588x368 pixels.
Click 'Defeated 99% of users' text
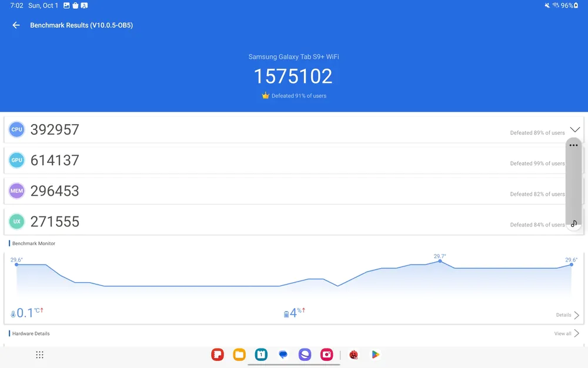tap(537, 163)
